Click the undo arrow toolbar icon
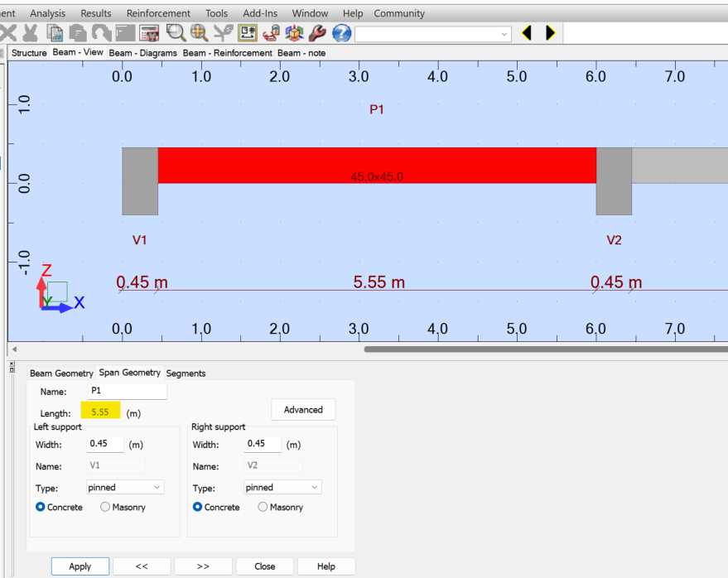 click(x=101, y=33)
